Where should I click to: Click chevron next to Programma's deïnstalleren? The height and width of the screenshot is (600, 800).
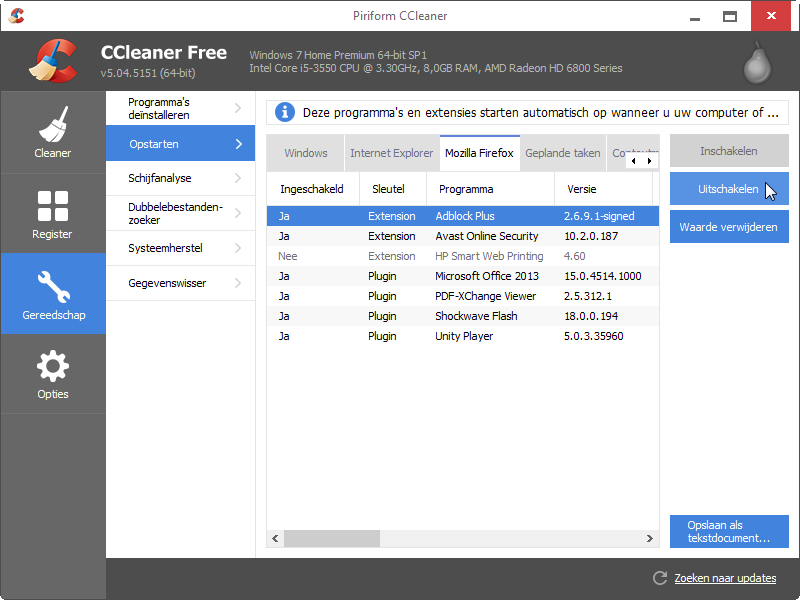click(x=238, y=108)
